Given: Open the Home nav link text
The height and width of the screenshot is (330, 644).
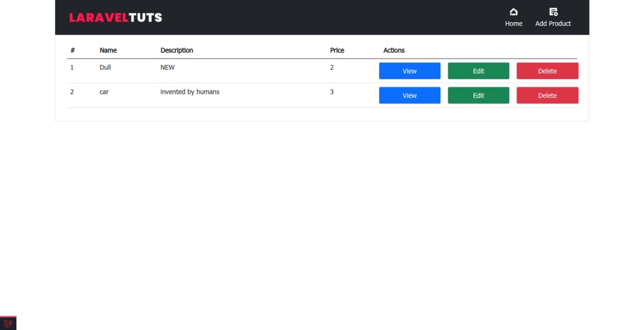Looking at the screenshot, I should pos(513,24).
